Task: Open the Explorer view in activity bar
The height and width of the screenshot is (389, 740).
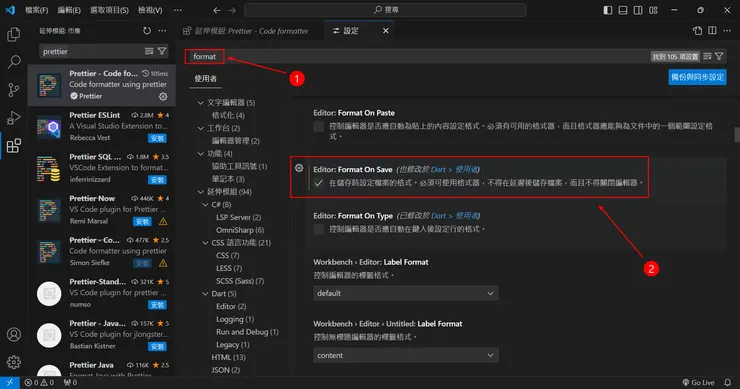Action: coord(14,34)
